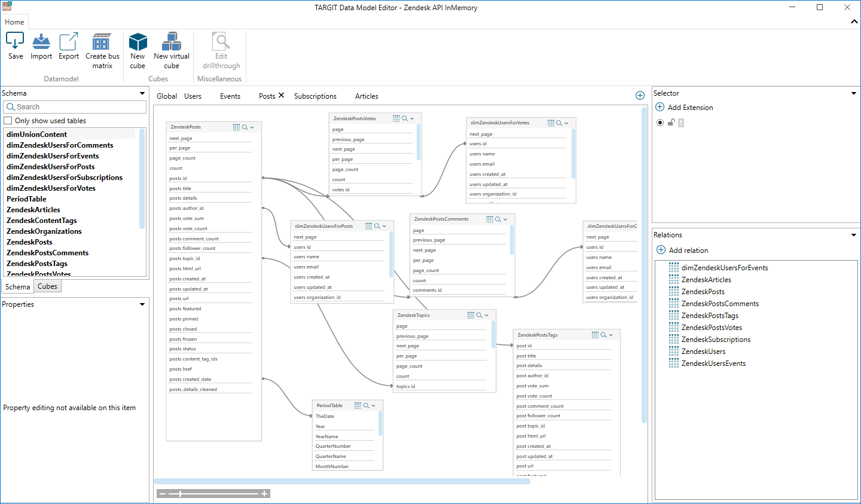Select PeriodTable in the schema list
861x504 pixels.
point(26,199)
